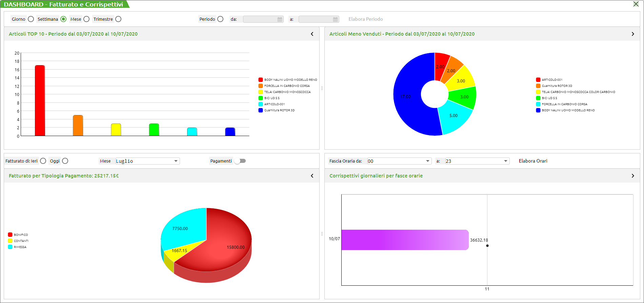Select the Giorno radio button

[x=31, y=19]
